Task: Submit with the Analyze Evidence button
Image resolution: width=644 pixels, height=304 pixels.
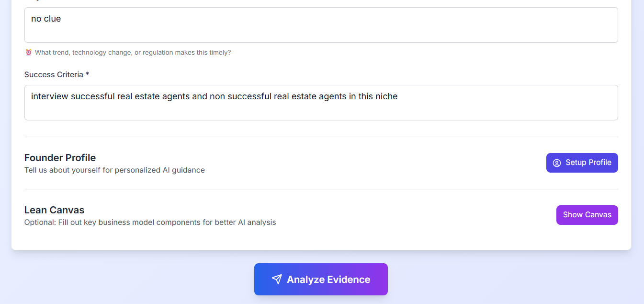Action: click(x=321, y=280)
